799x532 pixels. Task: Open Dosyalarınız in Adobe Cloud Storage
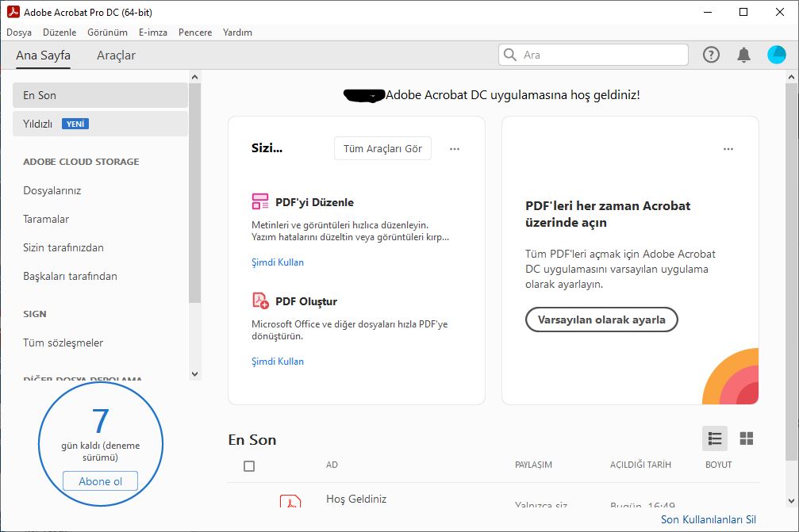(52, 190)
